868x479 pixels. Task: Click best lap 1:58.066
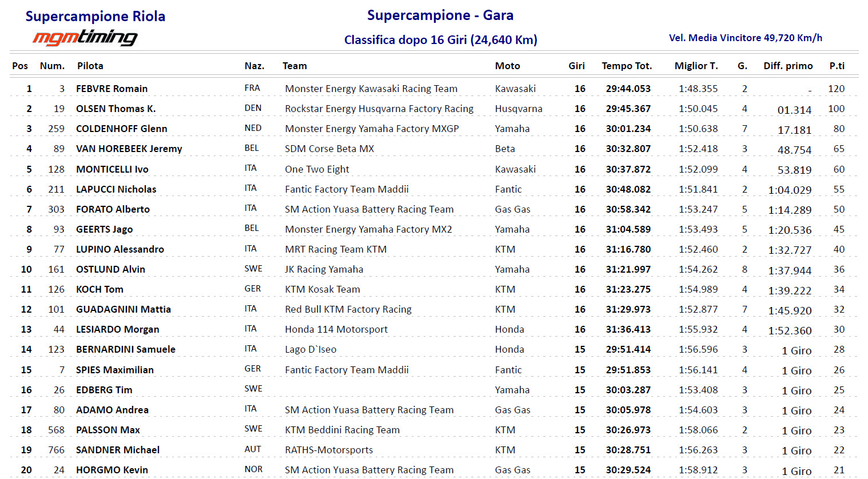pos(698,430)
